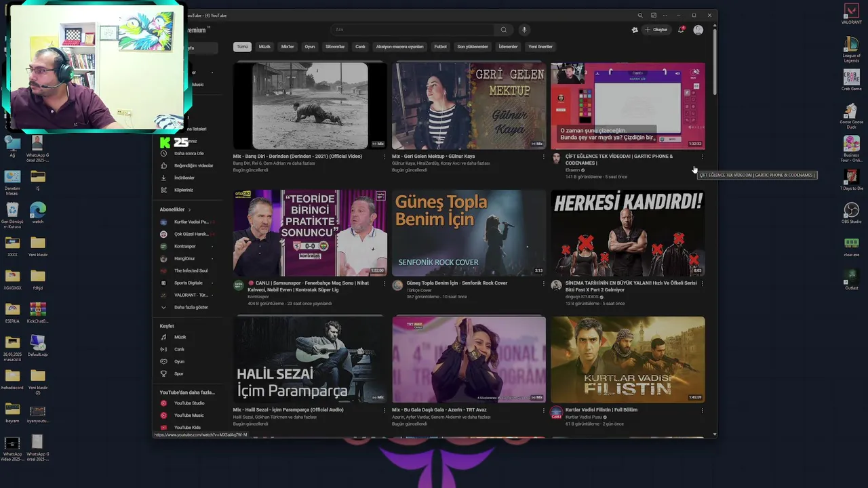Select the İzlenenler filter chip
The image size is (868, 488).
pyautogui.click(x=508, y=47)
